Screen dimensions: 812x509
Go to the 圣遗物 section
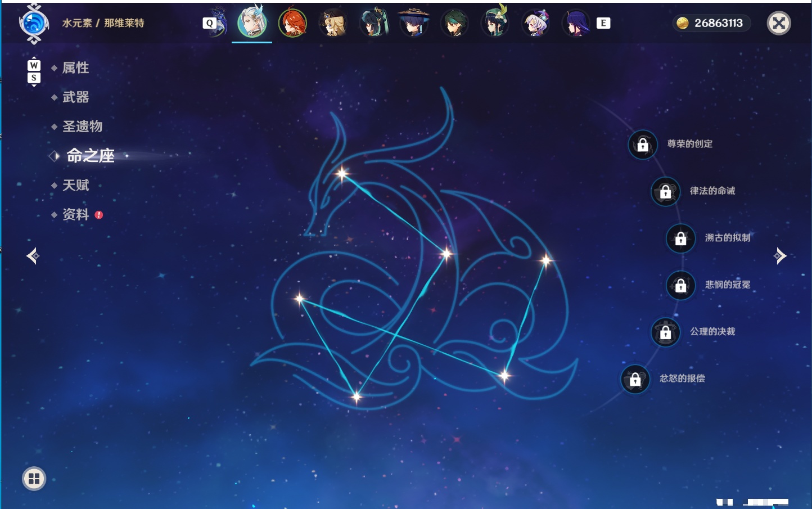tap(82, 127)
